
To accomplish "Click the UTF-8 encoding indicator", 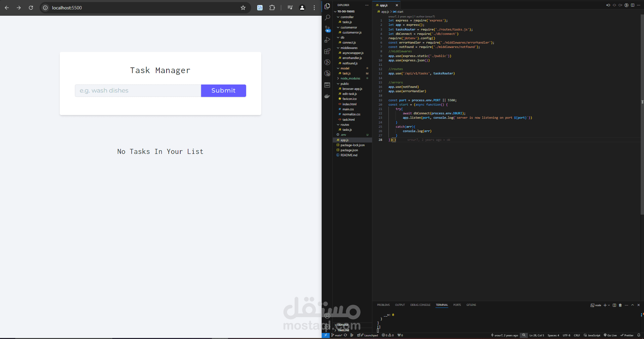I will (x=566, y=335).
